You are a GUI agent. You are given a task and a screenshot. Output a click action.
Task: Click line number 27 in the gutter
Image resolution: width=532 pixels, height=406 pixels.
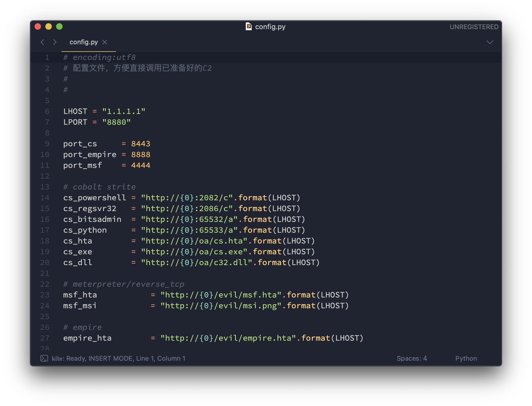coord(45,338)
